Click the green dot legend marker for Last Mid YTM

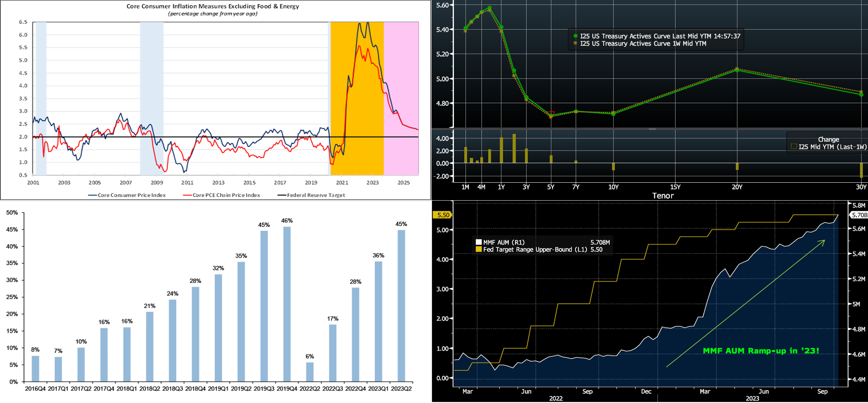coord(575,36)
